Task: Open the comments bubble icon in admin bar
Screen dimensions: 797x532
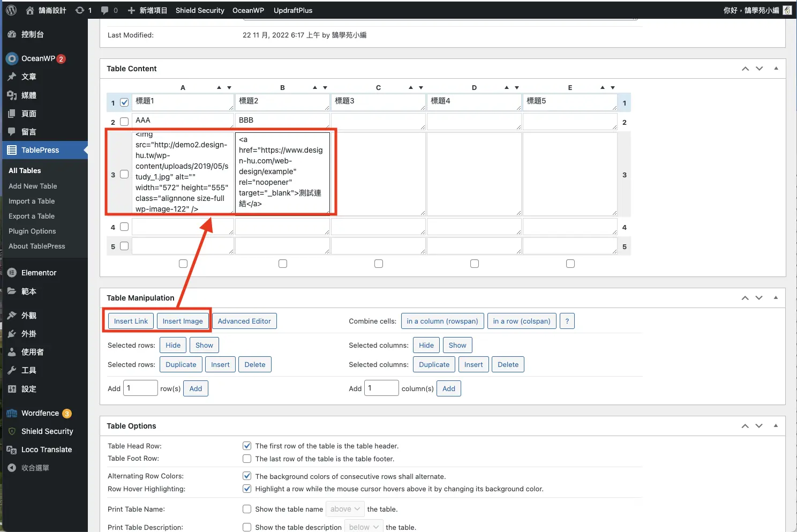Action: click(104, 10)
